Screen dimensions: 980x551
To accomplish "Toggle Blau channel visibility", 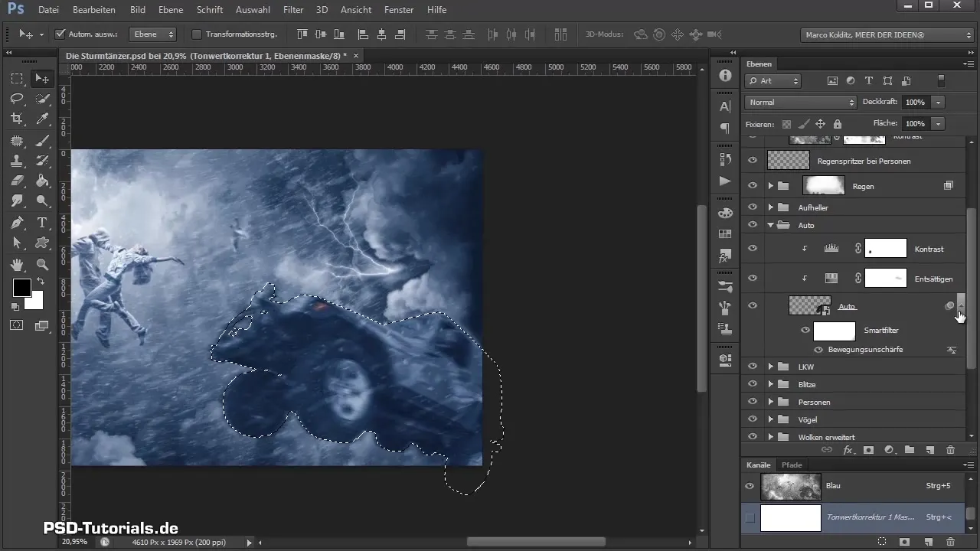I will click(x=750, y=486).
